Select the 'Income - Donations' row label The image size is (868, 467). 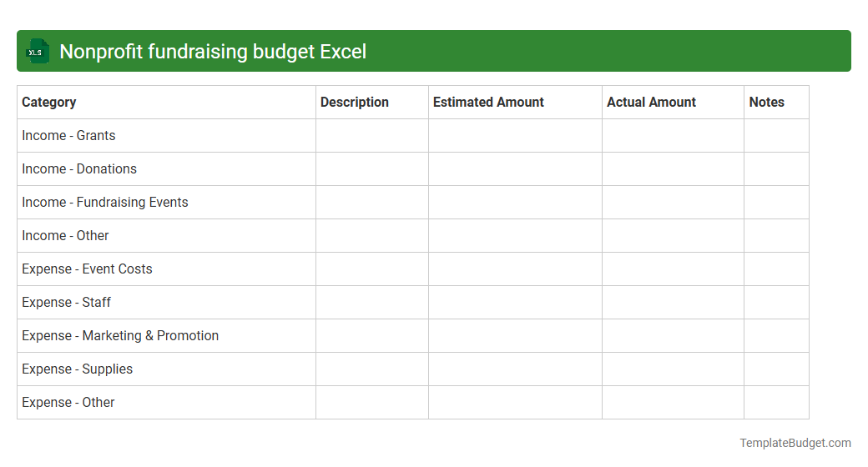pos(79,168)
